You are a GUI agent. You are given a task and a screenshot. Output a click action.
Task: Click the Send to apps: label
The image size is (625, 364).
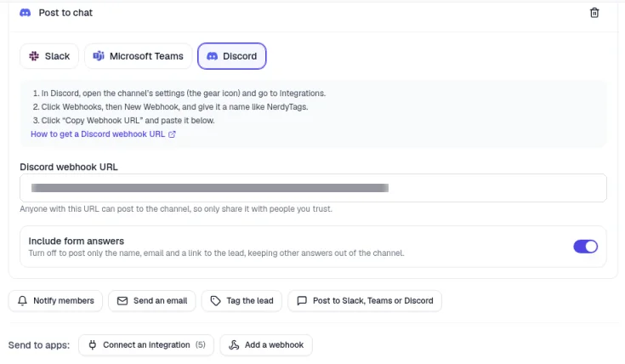[39, 345]
